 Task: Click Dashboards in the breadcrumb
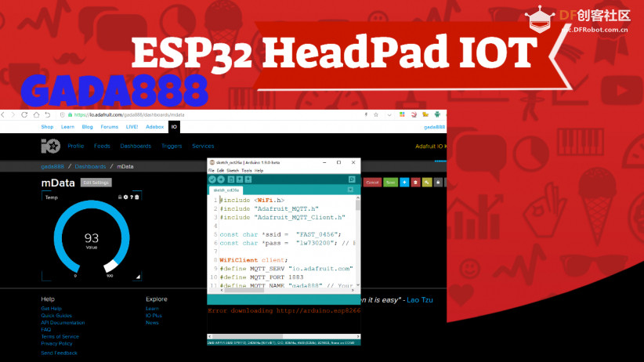tap(90, 166)
